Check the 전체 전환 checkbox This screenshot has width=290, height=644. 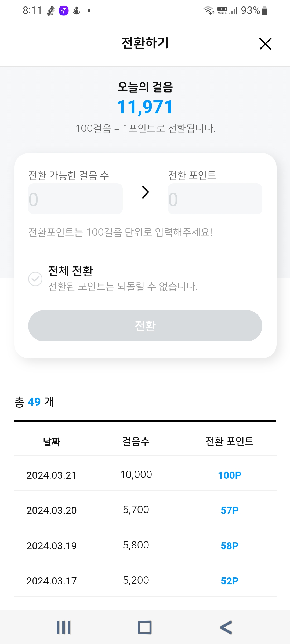coord(35,279)
